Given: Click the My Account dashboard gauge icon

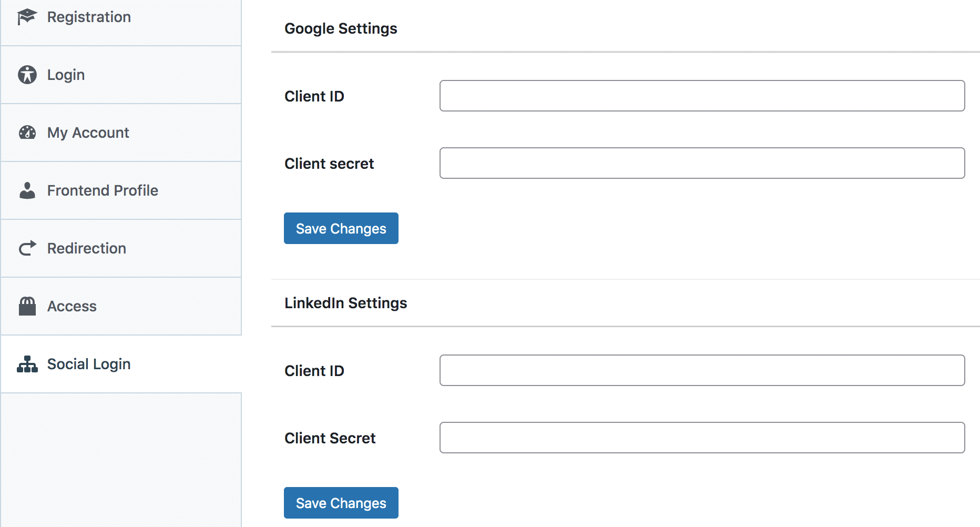Looking at the screenshot, I should (x=27, y=133).
